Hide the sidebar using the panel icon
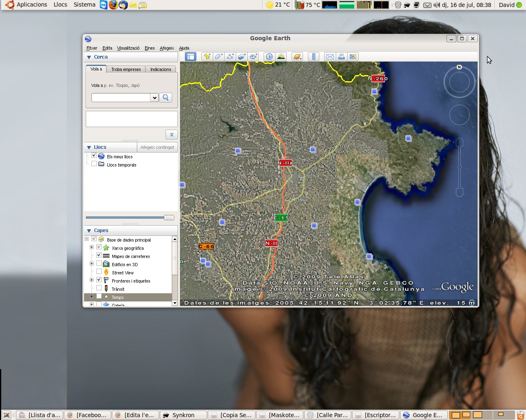Image resolution: width=526 pixels, height=420 pixels. pyautogui.click(x=191, y=57)
